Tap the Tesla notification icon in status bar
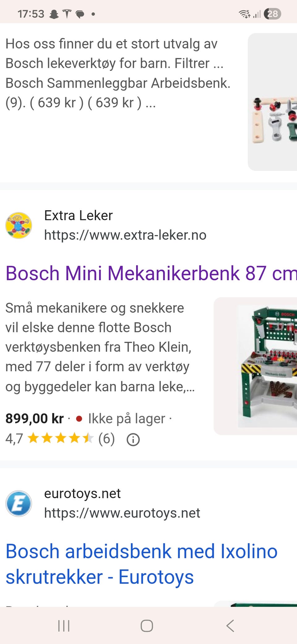This screenshot has height=644, width=297. [x=67, y=14]
